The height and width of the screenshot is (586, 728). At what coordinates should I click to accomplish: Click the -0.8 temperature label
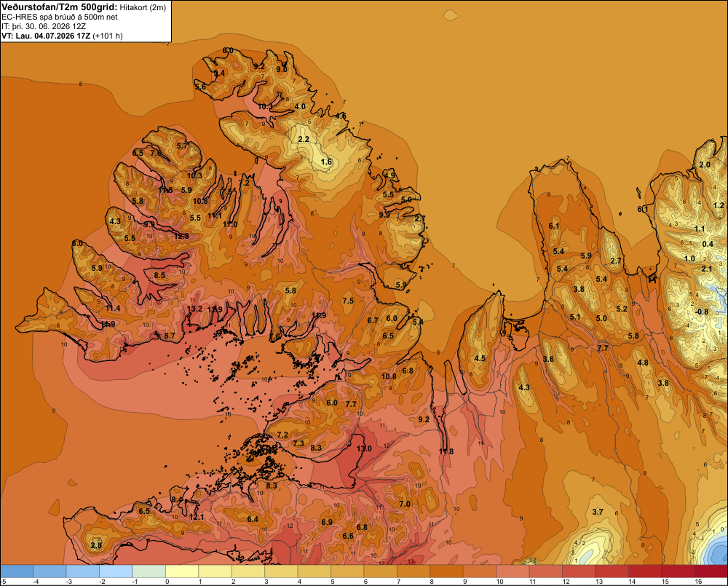point(703,312)
